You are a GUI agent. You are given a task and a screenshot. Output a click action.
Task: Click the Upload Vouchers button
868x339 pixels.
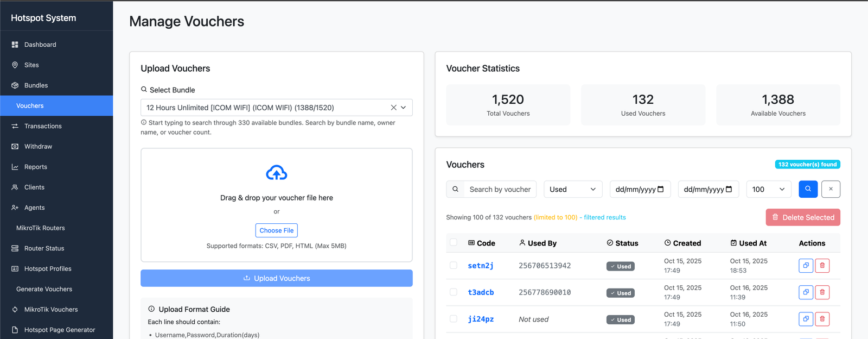[x=277, y=278]
